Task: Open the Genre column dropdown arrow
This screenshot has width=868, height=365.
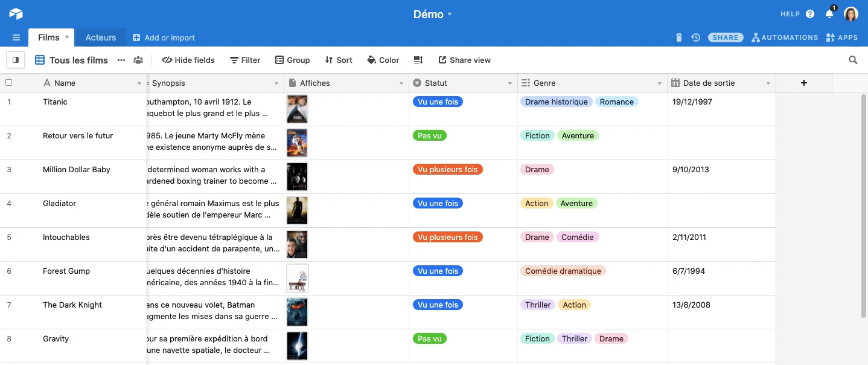Action: pyautogui.click(x=659, y=83)
